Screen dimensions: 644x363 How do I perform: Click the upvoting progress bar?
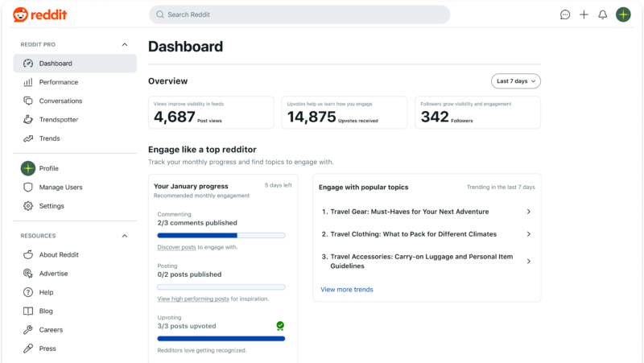pos(221,339)
